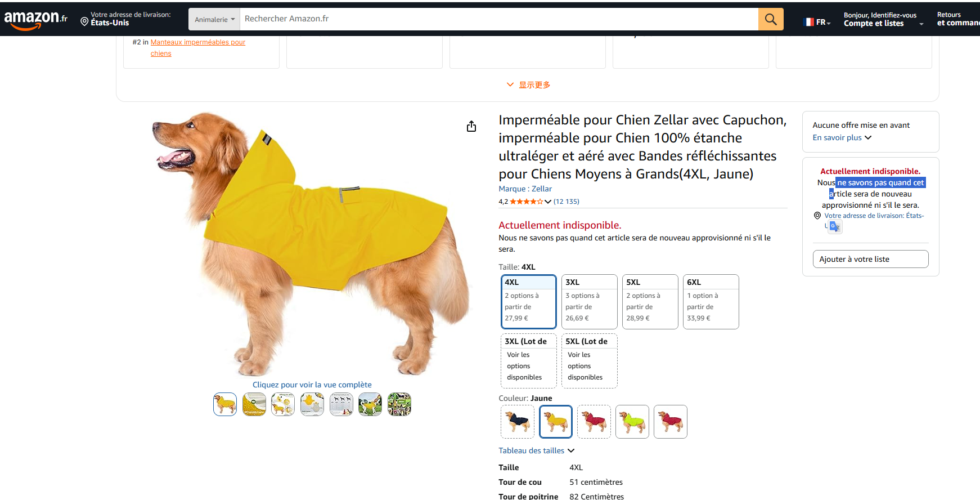Expand the Tableau des tailles section
This screenshot has width=980, height=500.
pos(536,450)
